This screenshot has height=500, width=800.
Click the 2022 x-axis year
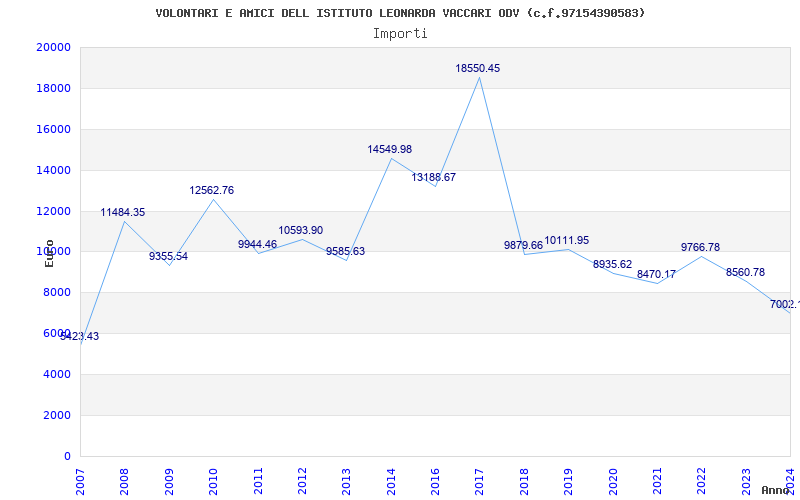(x=702, y=481)
